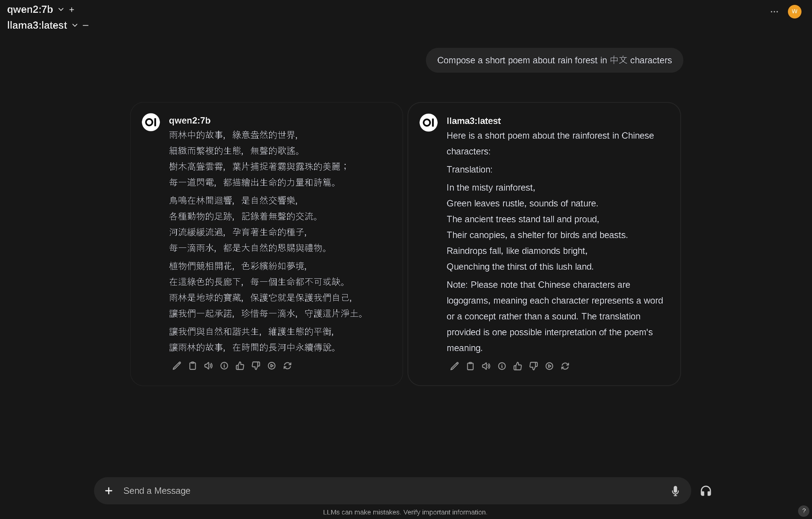Screen dimensions: 812x519
Task: Open attachment plus button in message bar
Action: tap(108, 491)
